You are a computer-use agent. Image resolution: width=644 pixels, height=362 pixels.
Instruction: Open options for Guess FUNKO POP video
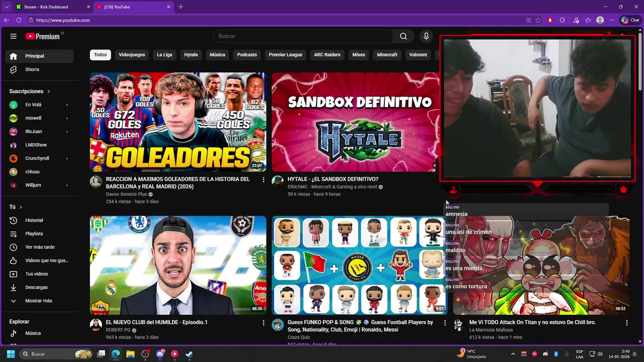pos(445,323)
